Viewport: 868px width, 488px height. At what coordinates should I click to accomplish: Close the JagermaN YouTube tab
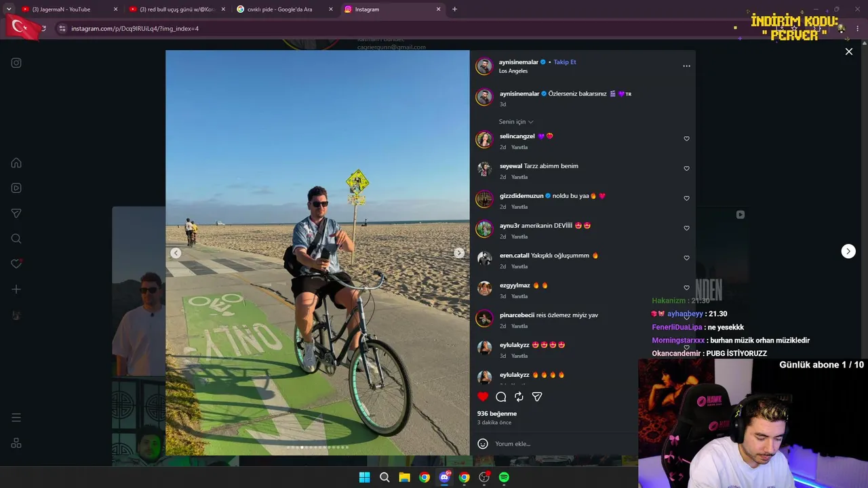pyautogui.click(x=115, y=9)
